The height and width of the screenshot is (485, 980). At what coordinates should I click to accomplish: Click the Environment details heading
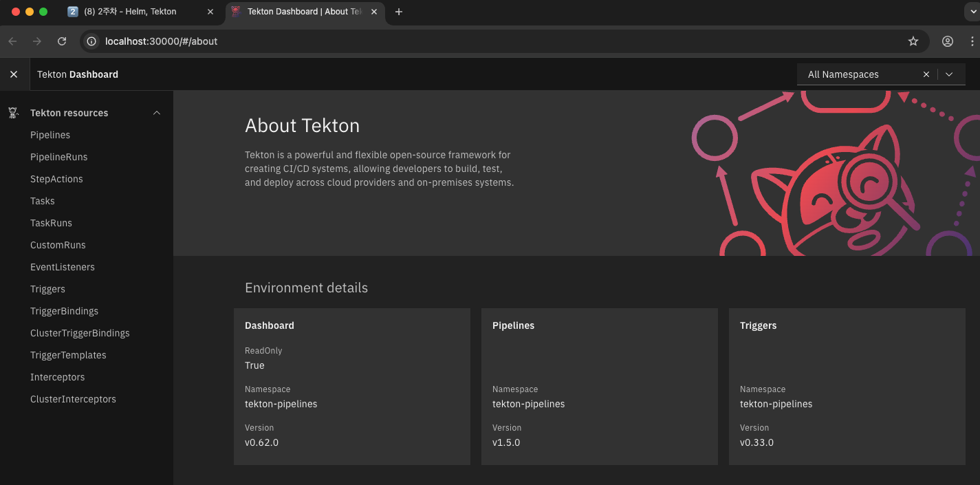point(306,288)
